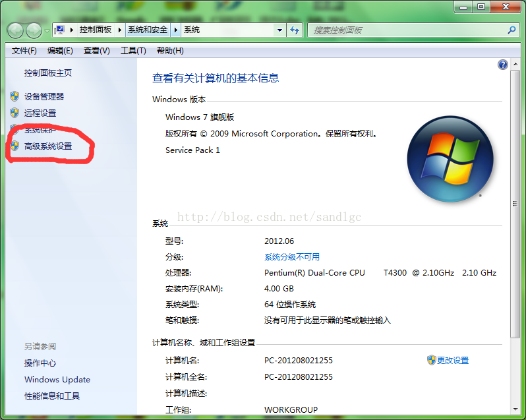The width and height of the screenshot is (526, 420).
Task: Click PC-201208021255 beside 计算机名
Action: click(298, 360)
